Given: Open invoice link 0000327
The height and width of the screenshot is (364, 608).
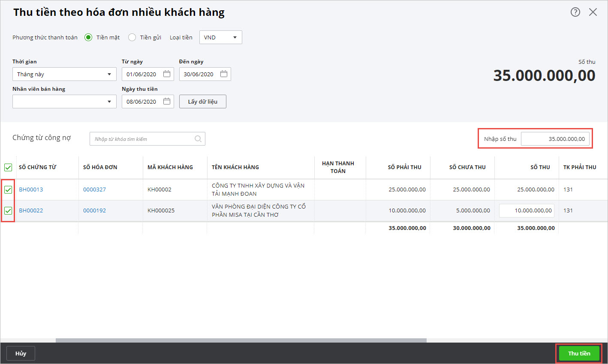Looking at the screenshot, I should click(x=94, y=189).
